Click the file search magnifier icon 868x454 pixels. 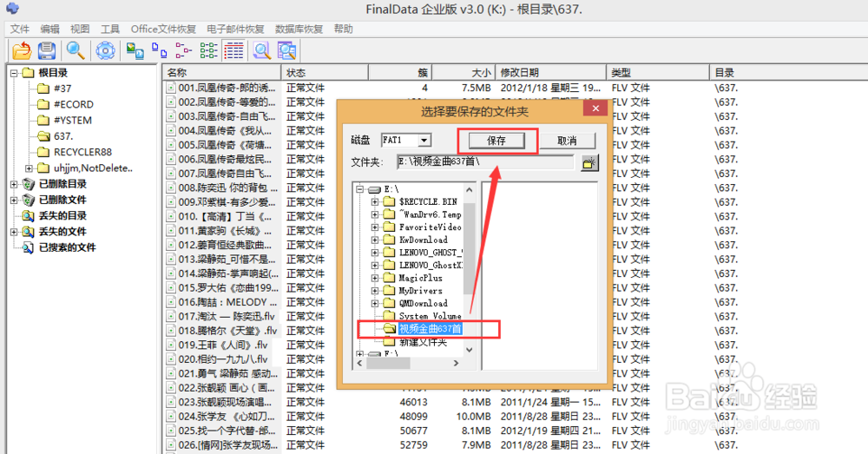pyautogui.click(x=262, y=51)
